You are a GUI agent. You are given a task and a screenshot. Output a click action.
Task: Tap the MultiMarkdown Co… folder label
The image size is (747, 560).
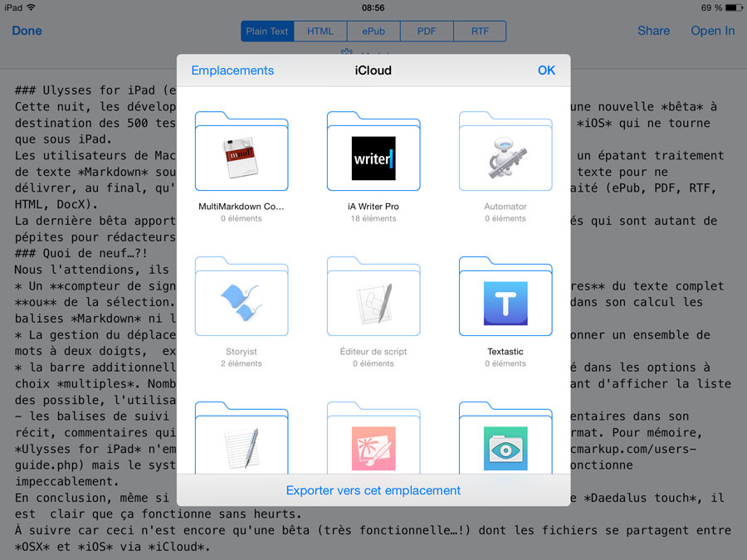click(242, 207)
